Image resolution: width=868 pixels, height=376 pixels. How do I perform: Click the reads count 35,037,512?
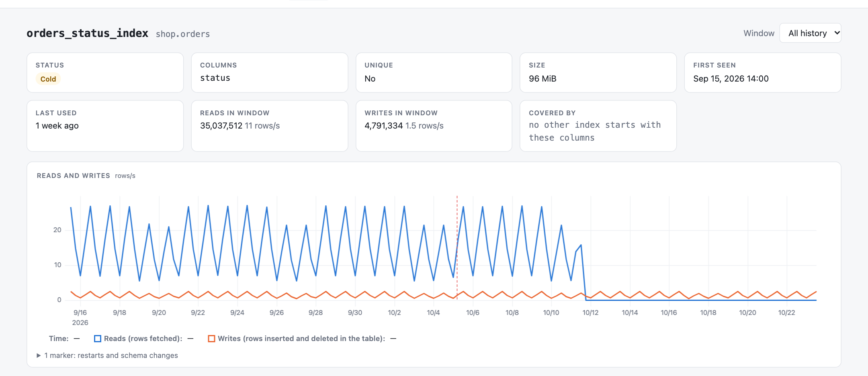221,126
